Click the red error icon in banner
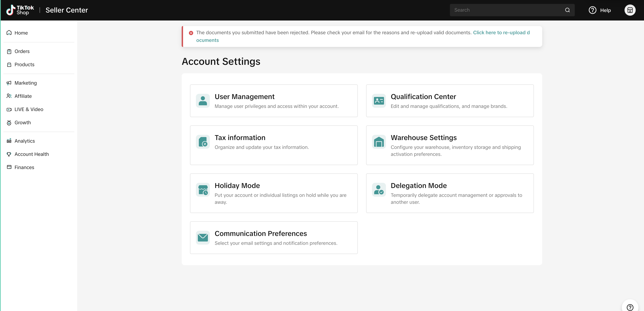 click(191, 33)
